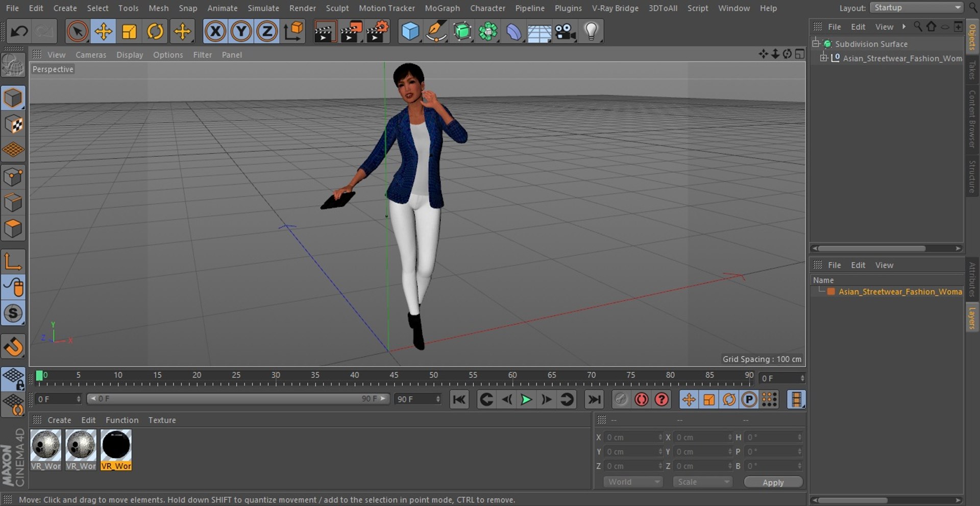Select the Live Selection tool
This screenshot has height=506, width=980.
point(78,32)
